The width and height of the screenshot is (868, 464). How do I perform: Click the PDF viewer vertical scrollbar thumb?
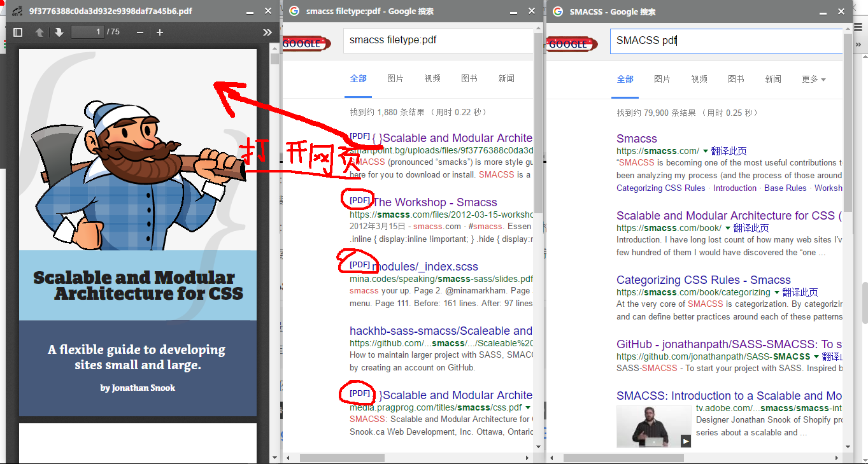click(x=274, y=59)
